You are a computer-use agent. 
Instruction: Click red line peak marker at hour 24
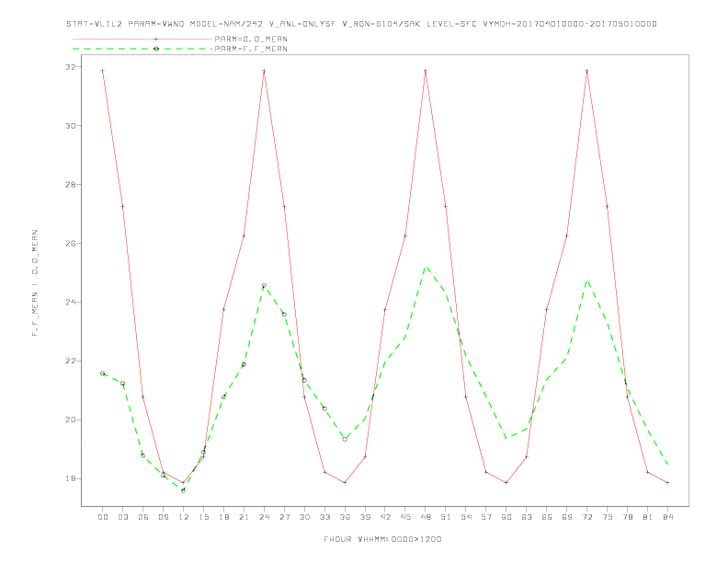tap(264, 71)
